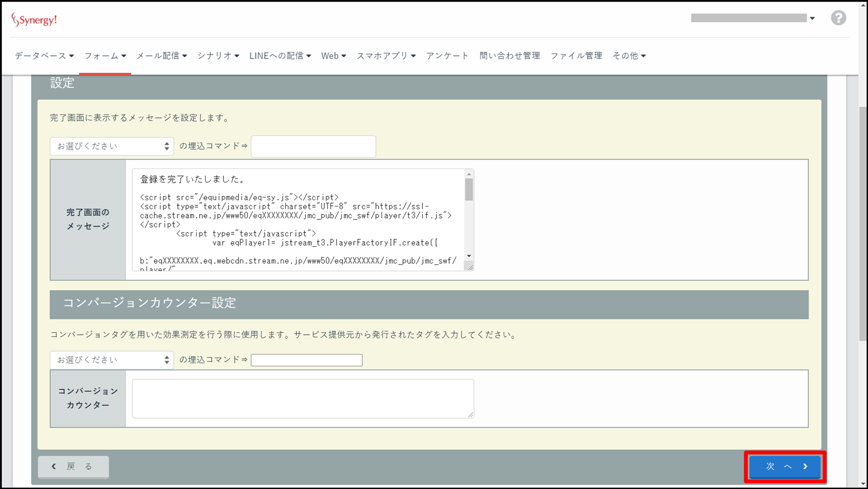Expand the account name dropdown arrow
Image resolution: width=868 pixels, height=489 pixels.
tap(812, 18)
